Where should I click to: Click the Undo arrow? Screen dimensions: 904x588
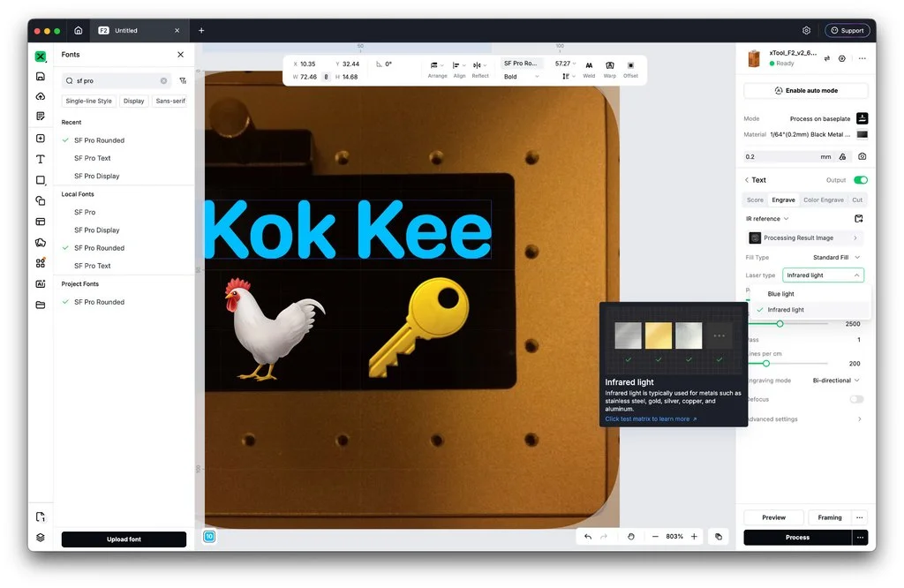587,537
